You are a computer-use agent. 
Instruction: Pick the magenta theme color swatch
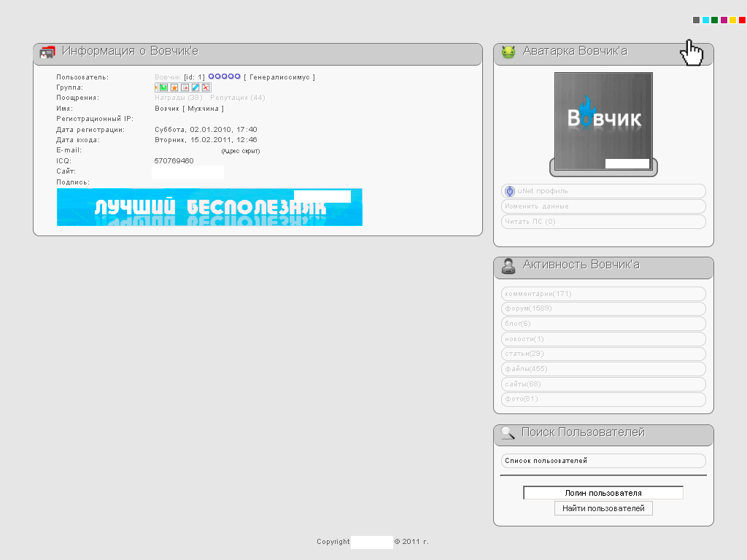pos(724,20)
